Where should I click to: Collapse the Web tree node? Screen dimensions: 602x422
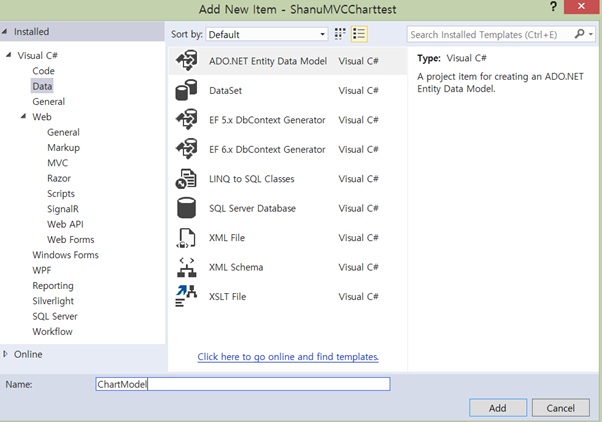coord(23,117)
